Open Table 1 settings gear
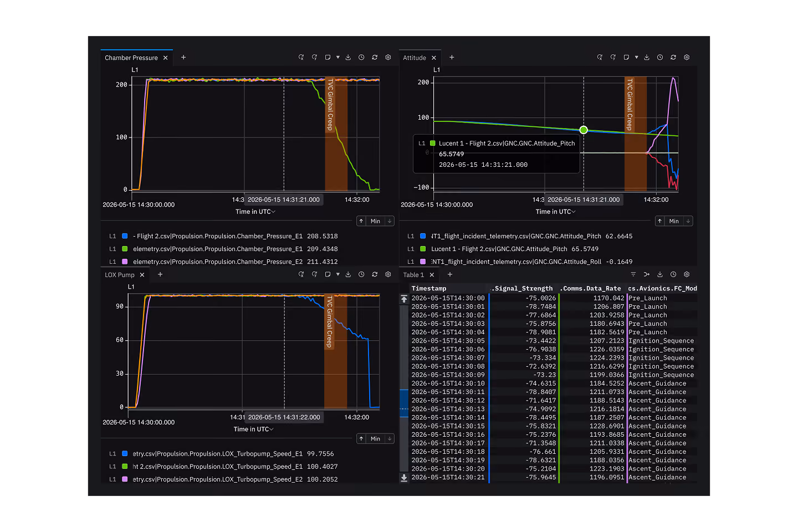 (687, 274)
